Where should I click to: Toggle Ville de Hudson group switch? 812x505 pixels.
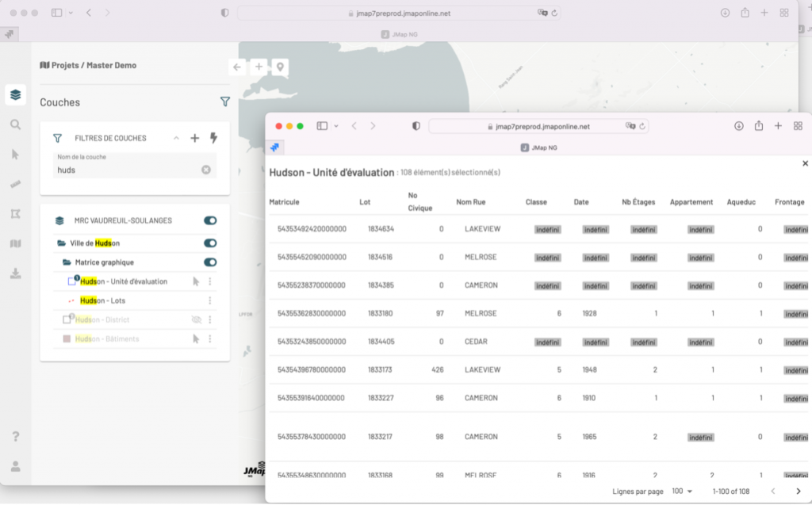tap(210, 243)
